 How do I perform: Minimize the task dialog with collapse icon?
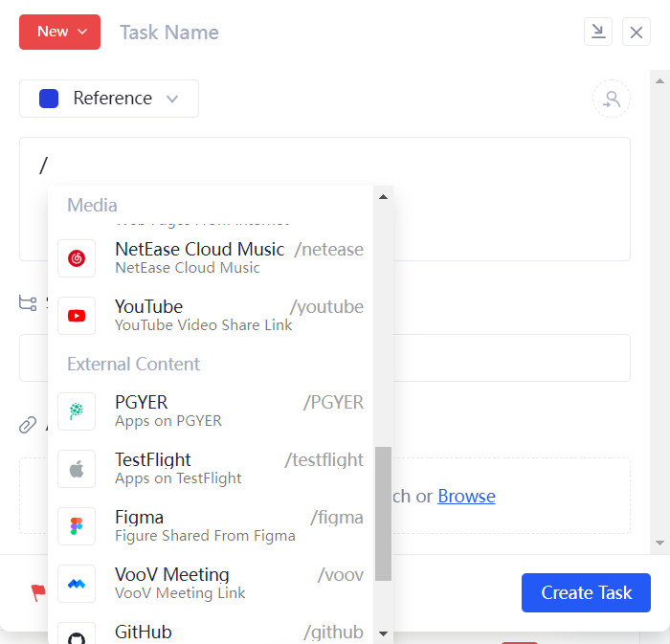click(598, 32)
